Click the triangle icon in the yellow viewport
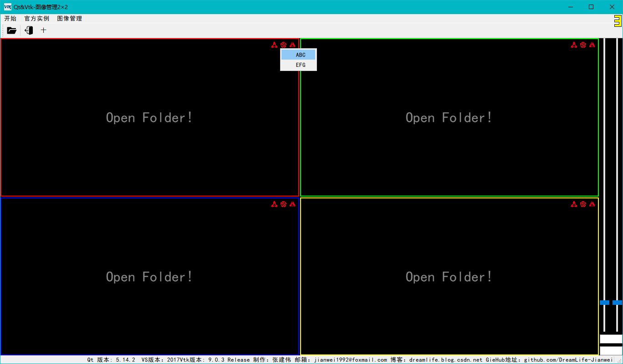The height and width of the screenshot is (364, 623). pyautogui.click(x=592, y=204)
